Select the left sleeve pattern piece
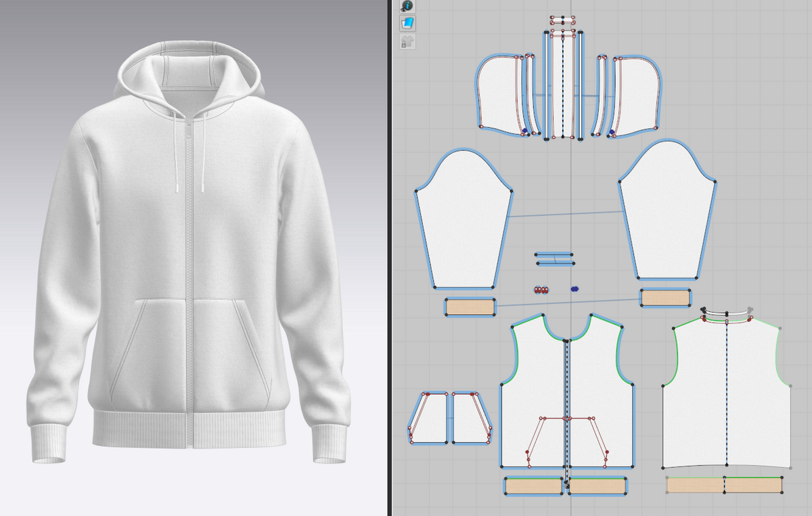This screenshot has height=516, width=812. coord(464,220)
